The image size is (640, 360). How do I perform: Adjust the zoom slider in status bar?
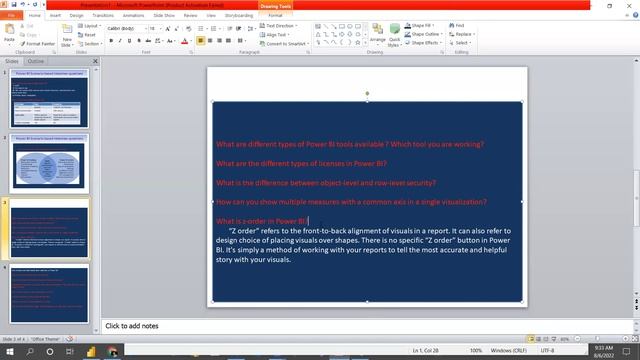point(597,339)
